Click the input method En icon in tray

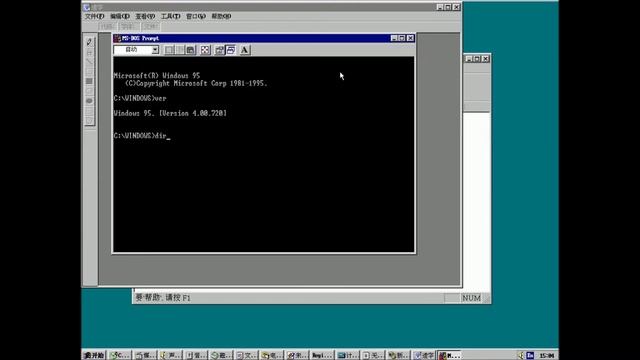[530, 356]
